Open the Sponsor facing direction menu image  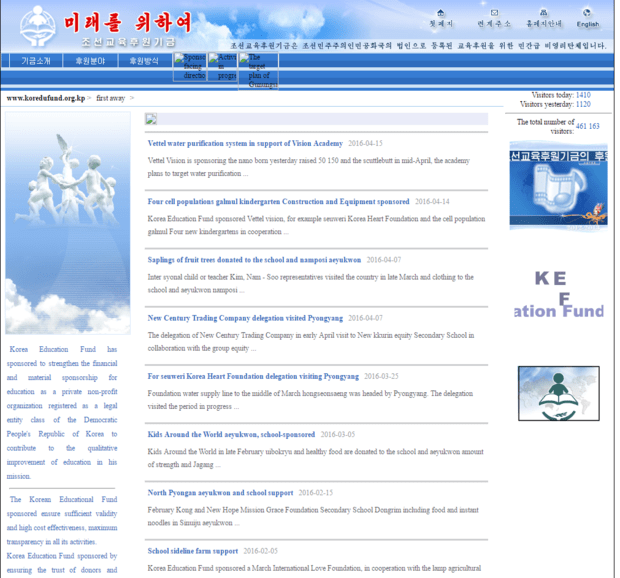pyautogui.click(x=190, y=66)
